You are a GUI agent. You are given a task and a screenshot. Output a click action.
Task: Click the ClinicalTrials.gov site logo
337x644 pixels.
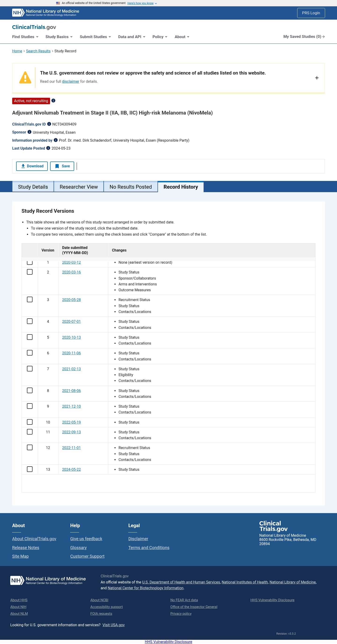tap(34, 27)
